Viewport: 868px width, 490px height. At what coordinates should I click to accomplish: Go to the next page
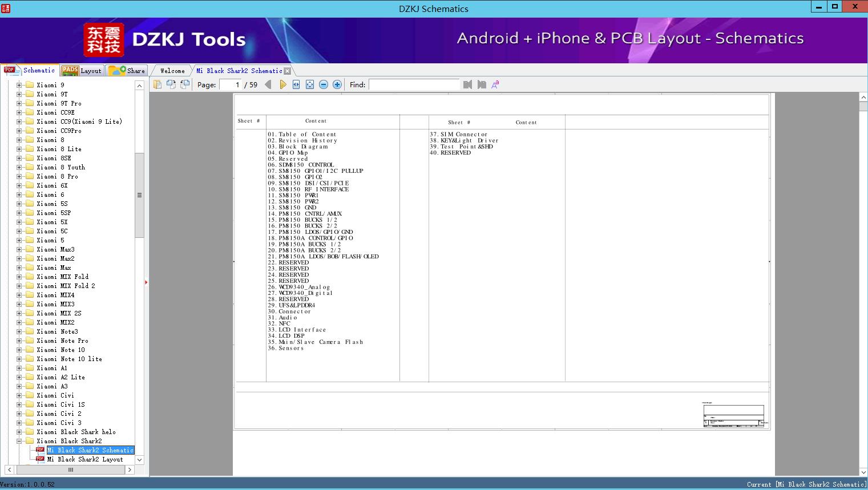tap(282, 84)
